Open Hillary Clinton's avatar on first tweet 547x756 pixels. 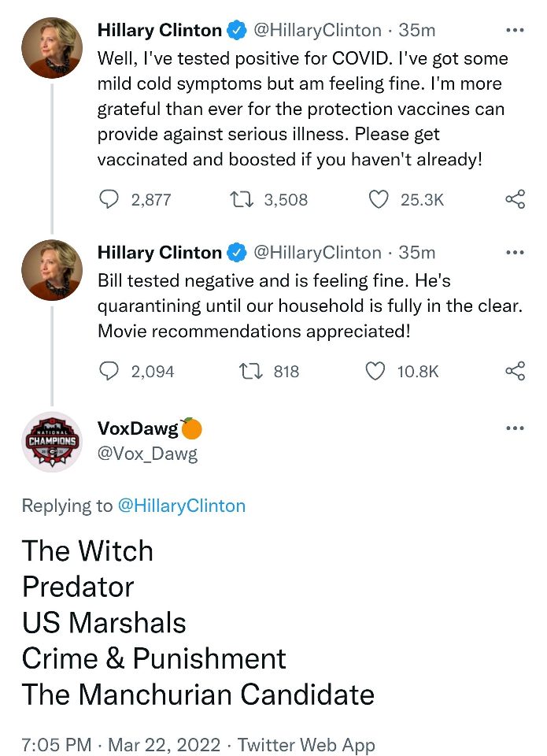[52, 47]
